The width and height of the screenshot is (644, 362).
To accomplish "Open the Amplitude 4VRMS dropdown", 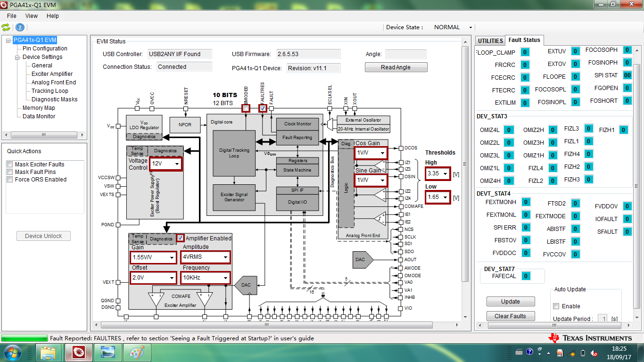I will point(206,257).
